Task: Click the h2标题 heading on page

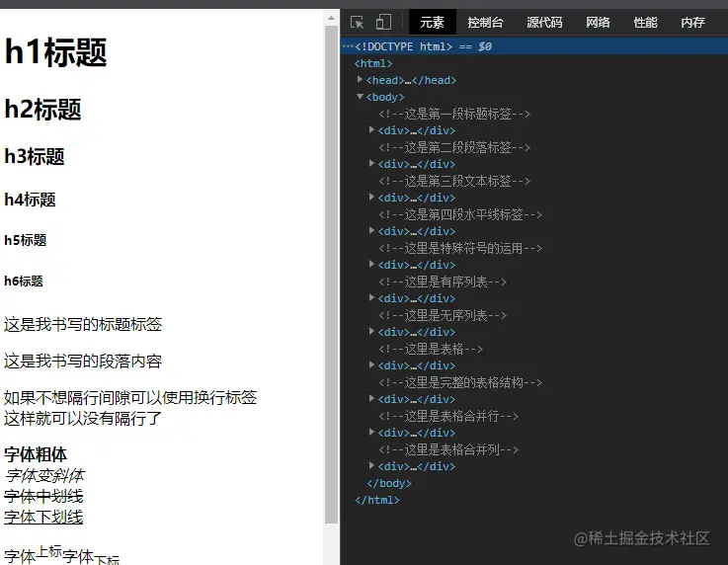Action: [x=42, y=110]
